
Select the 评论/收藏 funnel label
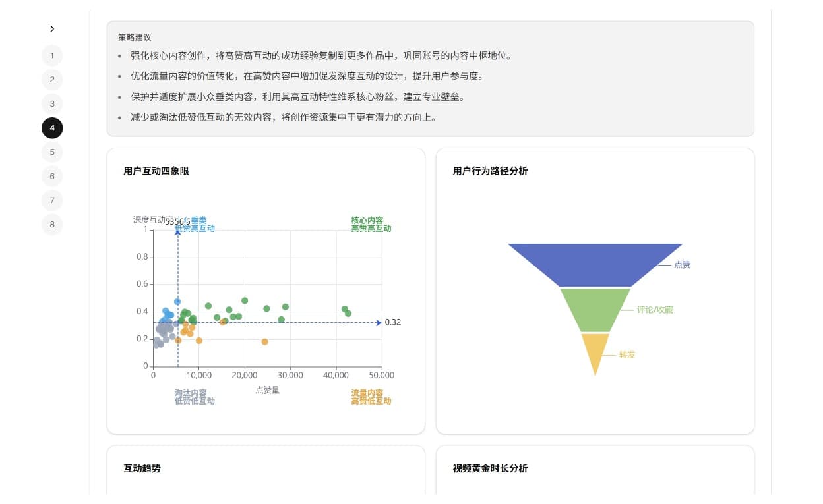point(654,310)
